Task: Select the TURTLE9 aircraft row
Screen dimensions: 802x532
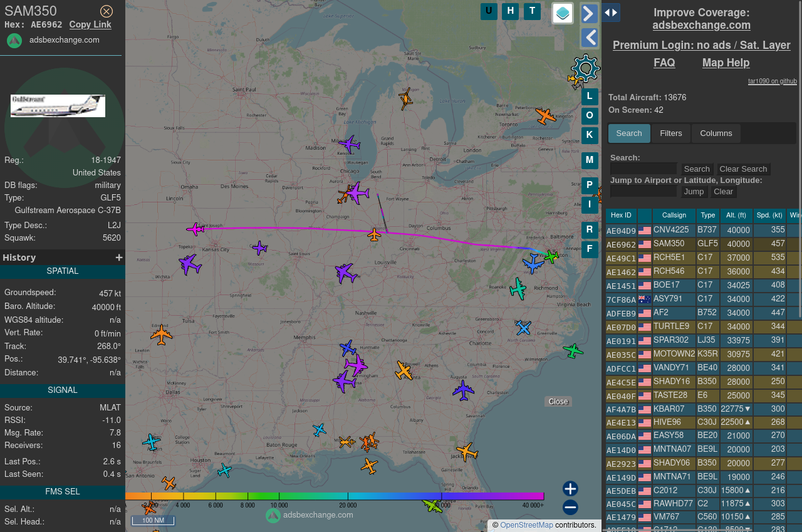Action: coord(704,326)
